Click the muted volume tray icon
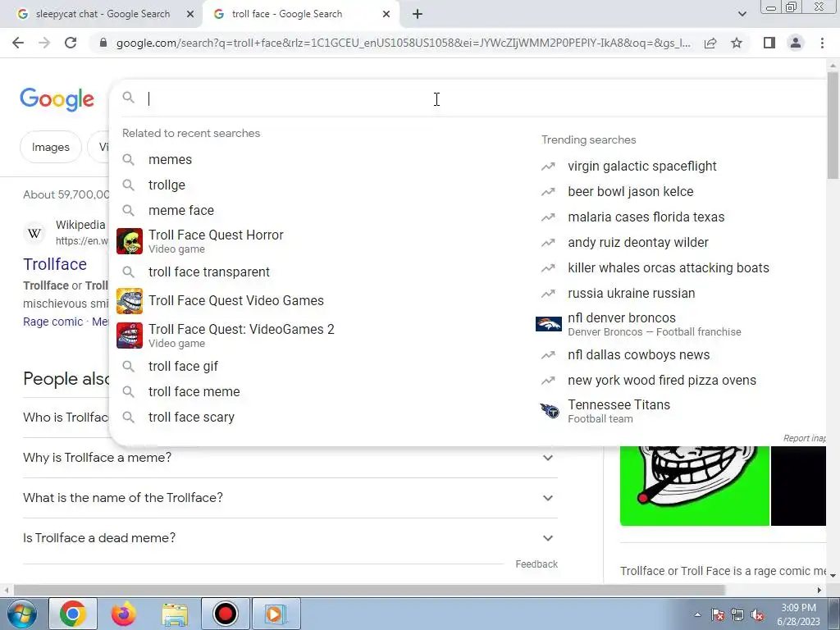 pos(757,615)
